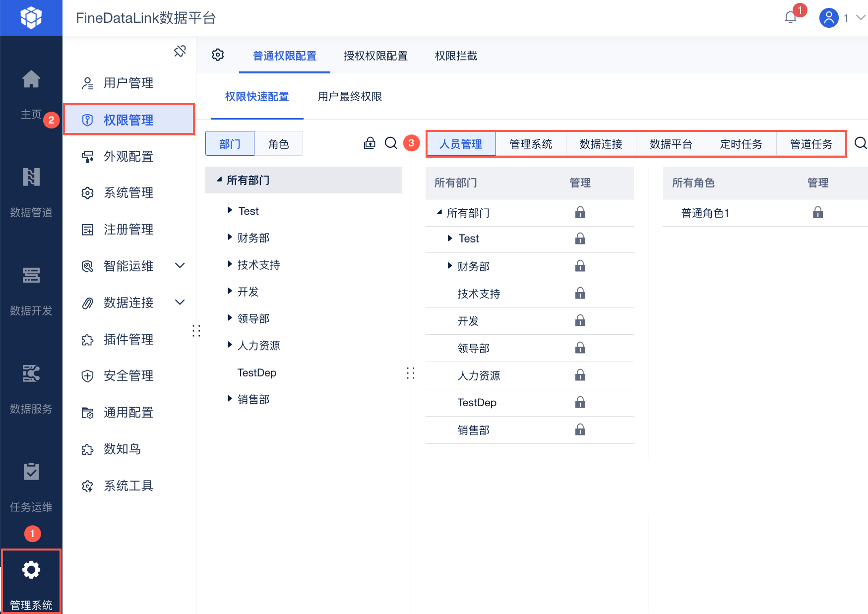This screenshot has height=614, width=868.
Task: Expand 财务部 in the permission table
Action: (x=450, y=266)
